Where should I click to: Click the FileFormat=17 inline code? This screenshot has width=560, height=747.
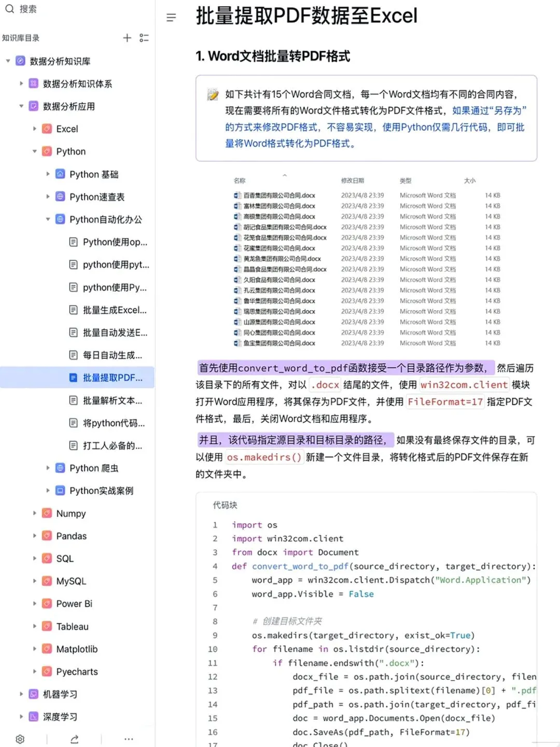coord(445,402)
